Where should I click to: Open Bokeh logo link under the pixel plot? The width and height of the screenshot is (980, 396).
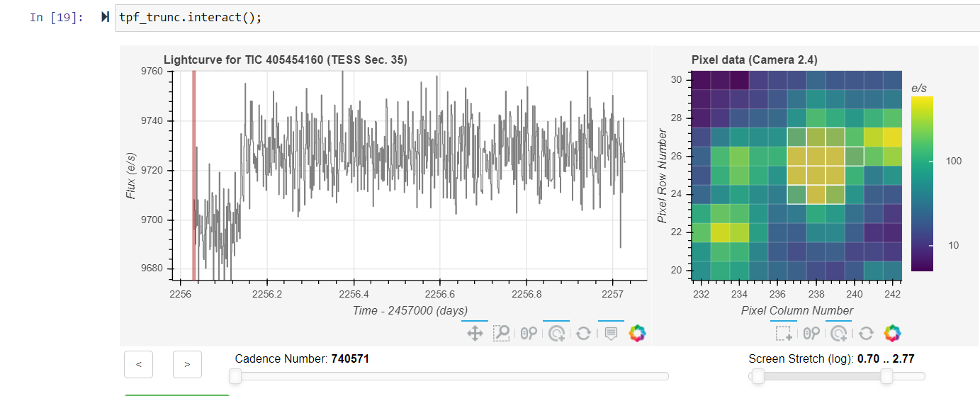[893, 333]
